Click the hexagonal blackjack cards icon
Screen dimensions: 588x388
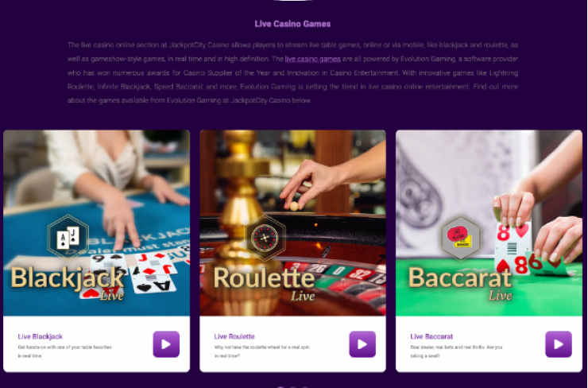click(x=68, y=237)
